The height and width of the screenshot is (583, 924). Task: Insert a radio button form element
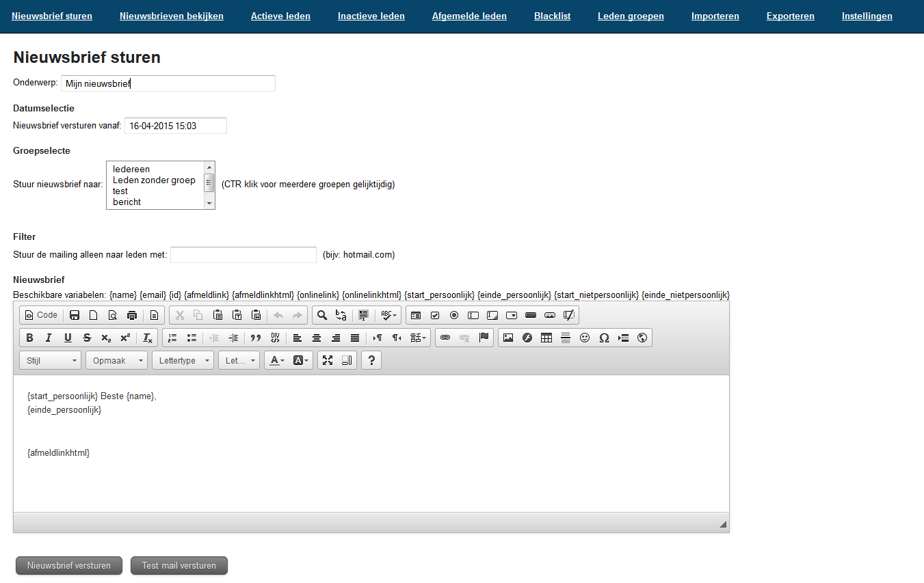click(x=454, y=315)
